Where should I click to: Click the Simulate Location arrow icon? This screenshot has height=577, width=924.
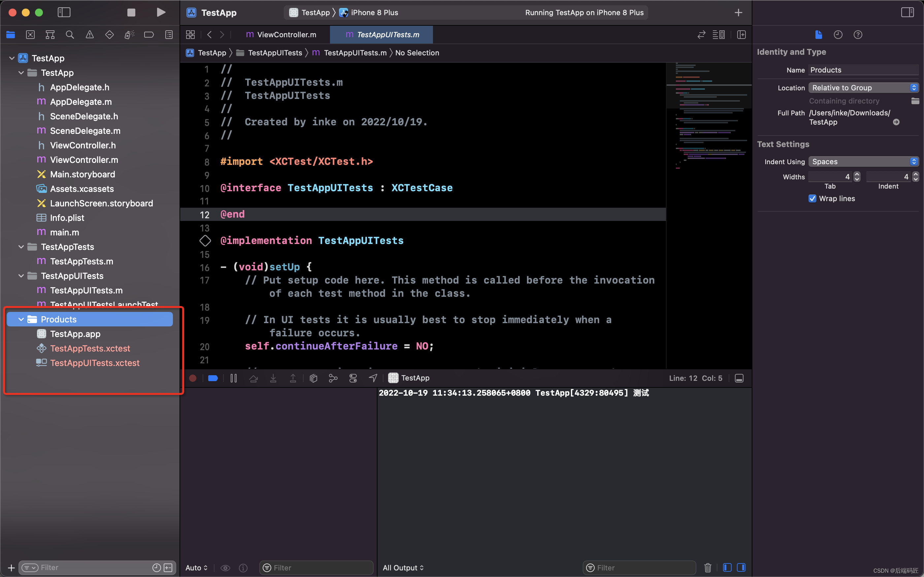pos(373,378)
